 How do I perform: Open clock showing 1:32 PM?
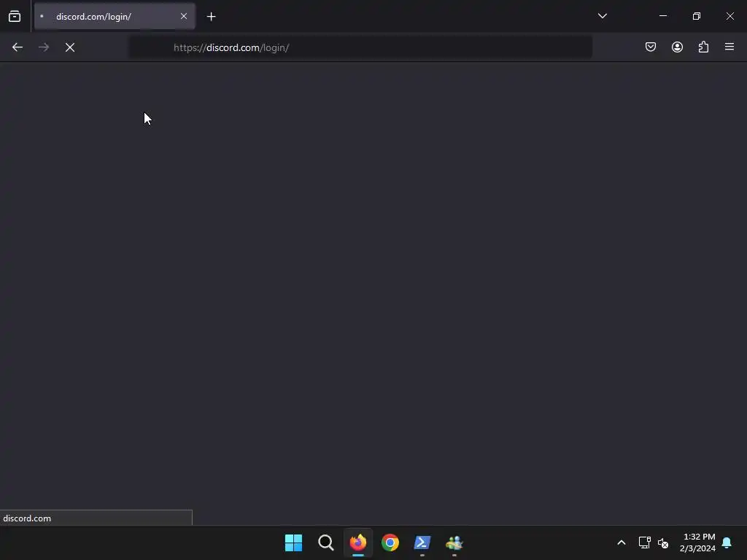pos(698,542)
